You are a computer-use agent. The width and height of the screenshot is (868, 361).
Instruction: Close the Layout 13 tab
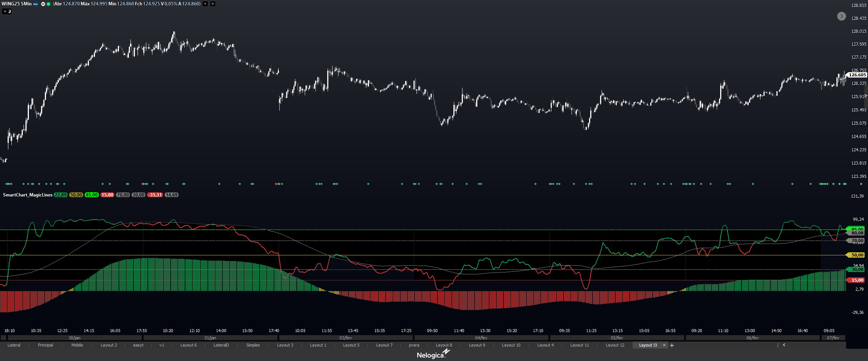664,345
